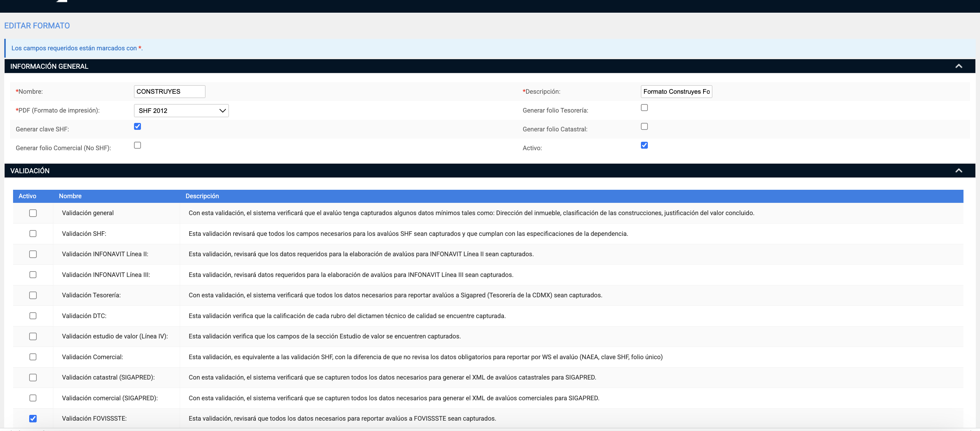Uncheck the Activo format checkbox
The width and height of the screenshot is (980, 431).
point(644,145)
